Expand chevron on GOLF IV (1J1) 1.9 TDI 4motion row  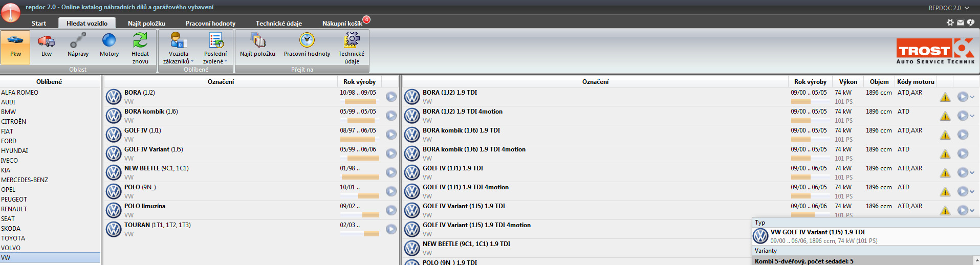[x=972, y=192]
